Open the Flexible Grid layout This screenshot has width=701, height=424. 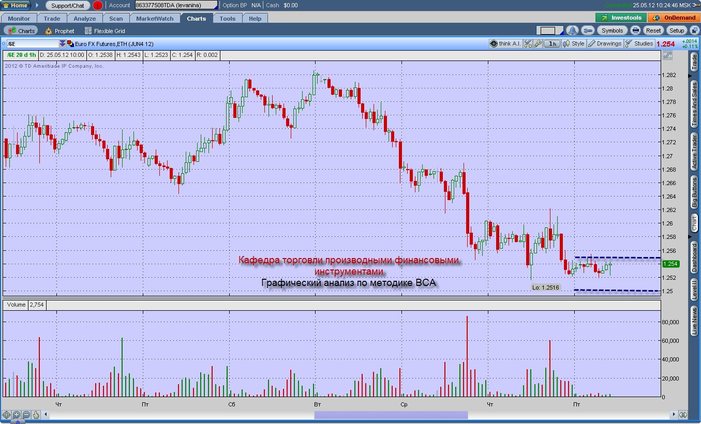[105, 31]
